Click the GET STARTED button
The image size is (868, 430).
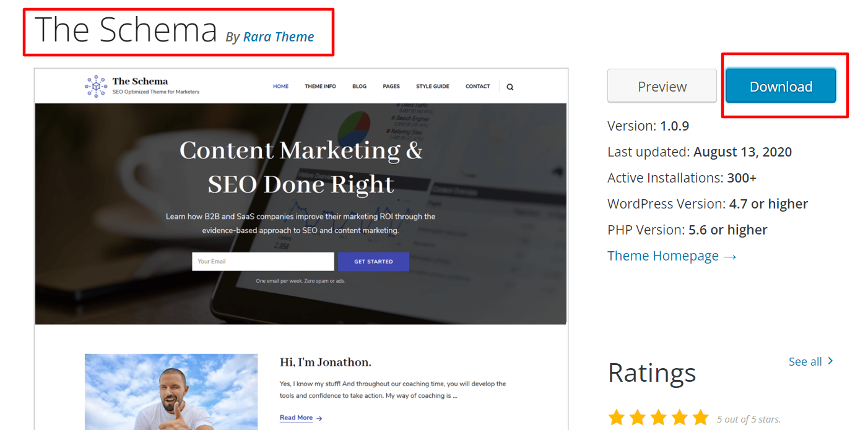coord(373,261)
